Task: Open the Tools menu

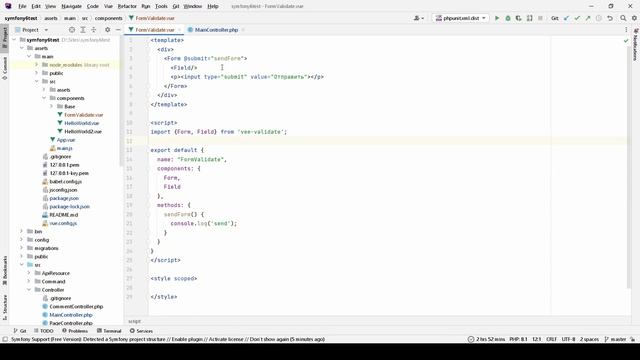Action: click(x=161, y=6)
